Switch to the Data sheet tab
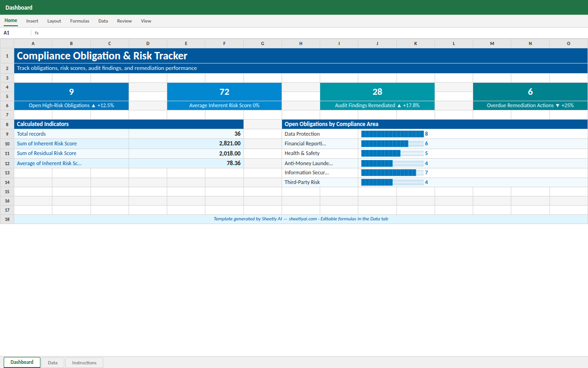This screenshot has width=588, height=368. (x=53, y=362)
